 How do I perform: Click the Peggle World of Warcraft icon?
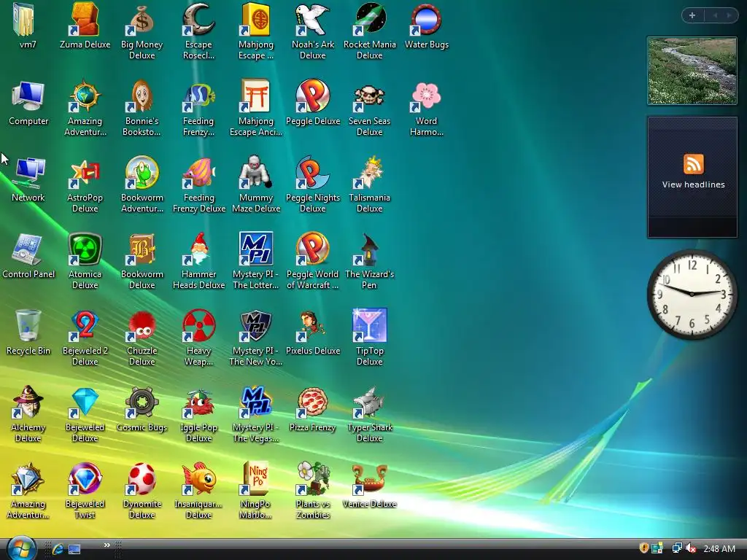(312, 249)
